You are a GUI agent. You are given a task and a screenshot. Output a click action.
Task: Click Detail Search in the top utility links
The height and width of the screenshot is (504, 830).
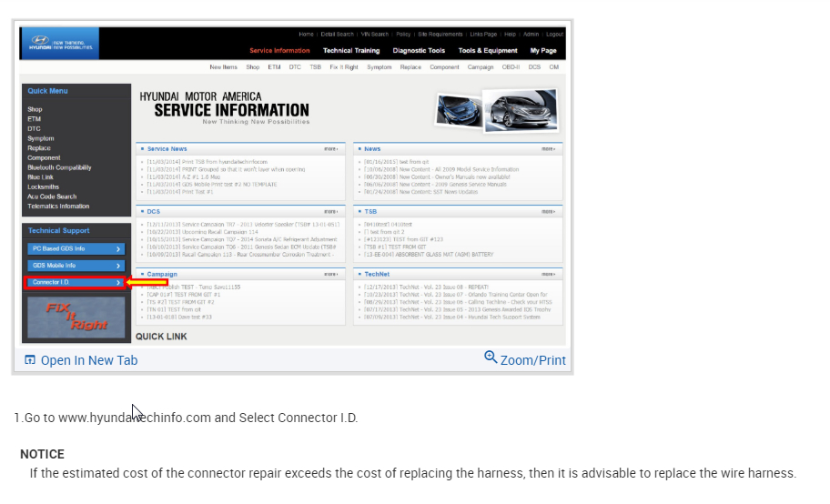tap(337, 35)
